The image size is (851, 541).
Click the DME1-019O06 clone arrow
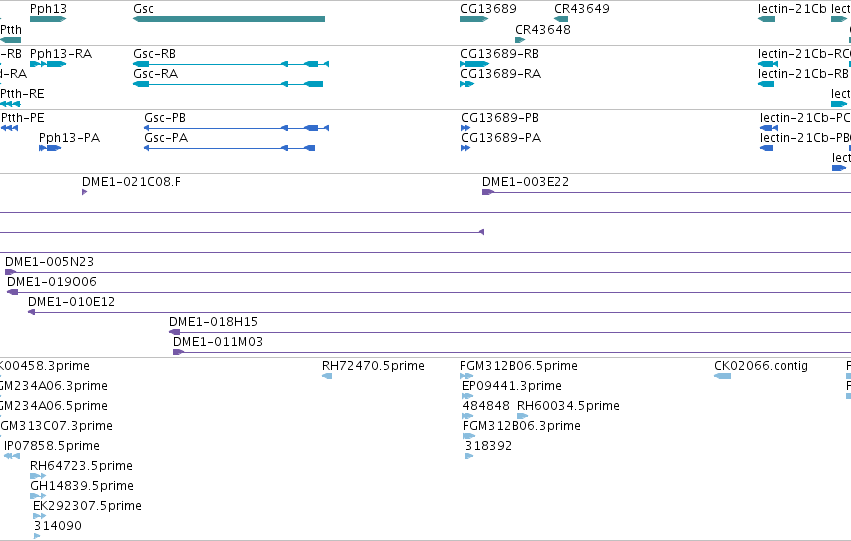click(x=12, y=292)
